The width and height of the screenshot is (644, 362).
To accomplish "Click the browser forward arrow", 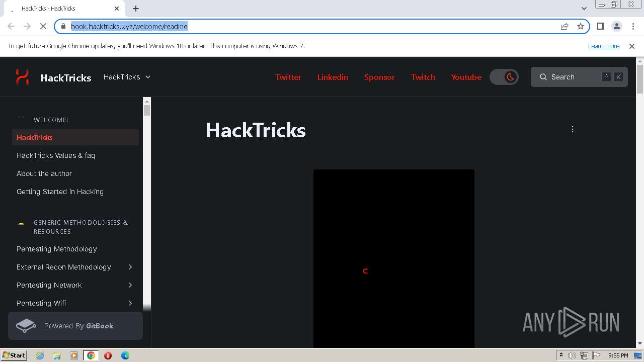I will 27,26.
